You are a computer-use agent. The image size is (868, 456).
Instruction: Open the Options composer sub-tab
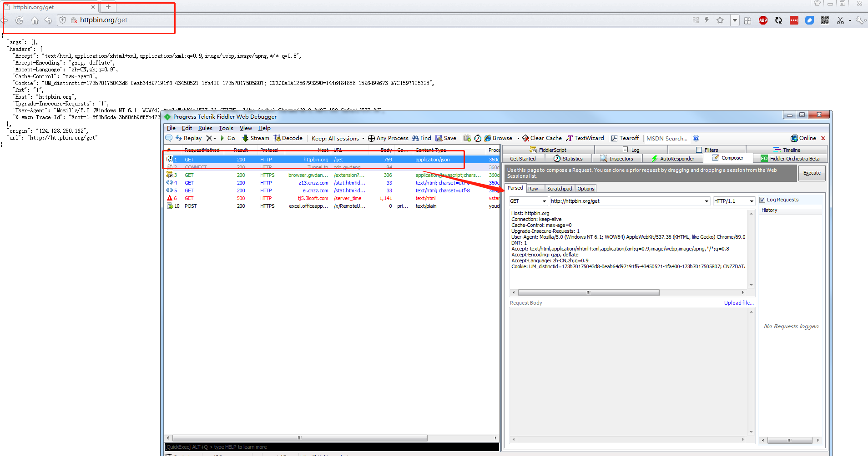[x=586, y=189]
